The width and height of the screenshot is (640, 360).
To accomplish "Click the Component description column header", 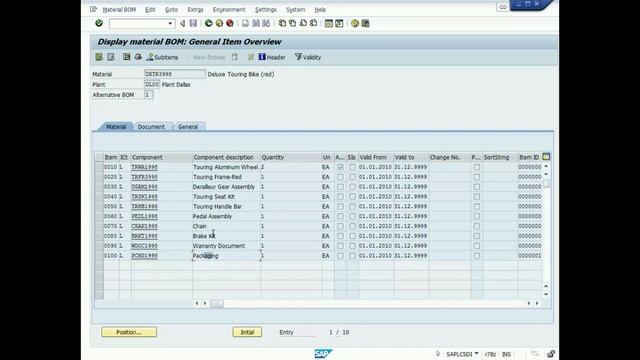I will pos(226,157).
